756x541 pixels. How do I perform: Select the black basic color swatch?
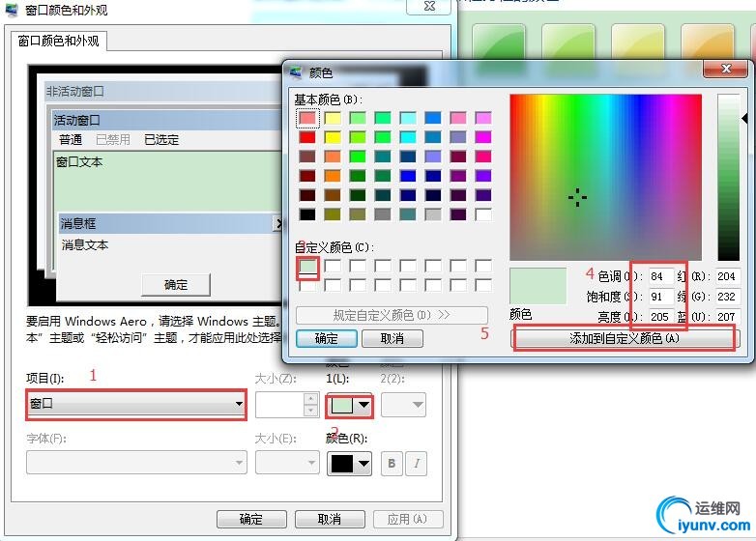[307, 214]
